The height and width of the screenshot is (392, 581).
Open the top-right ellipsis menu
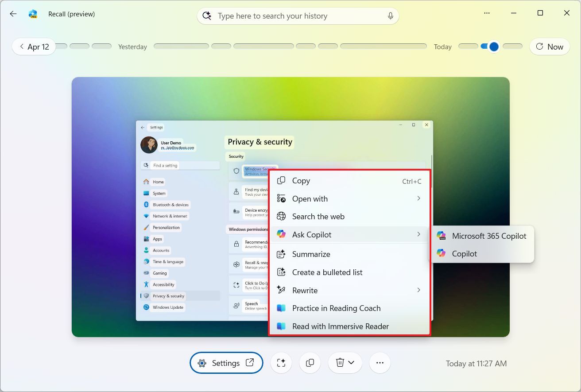[487, 13]
